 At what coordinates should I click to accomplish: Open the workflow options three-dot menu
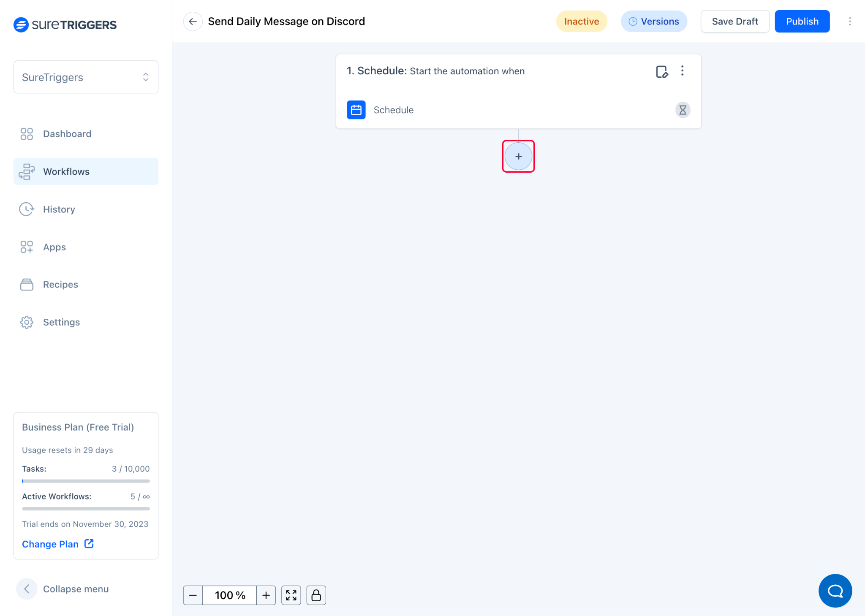pos(850,21)
